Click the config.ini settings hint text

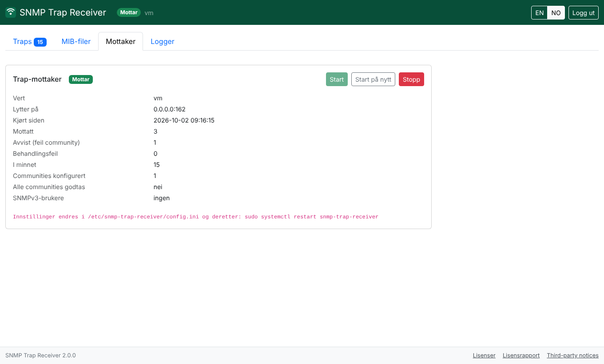195,217
